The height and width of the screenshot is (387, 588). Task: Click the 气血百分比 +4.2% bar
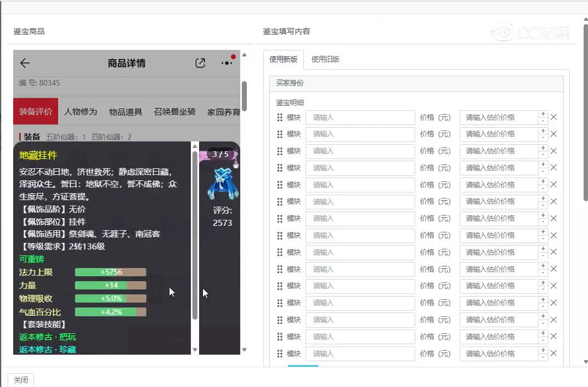tap(111, 312)
